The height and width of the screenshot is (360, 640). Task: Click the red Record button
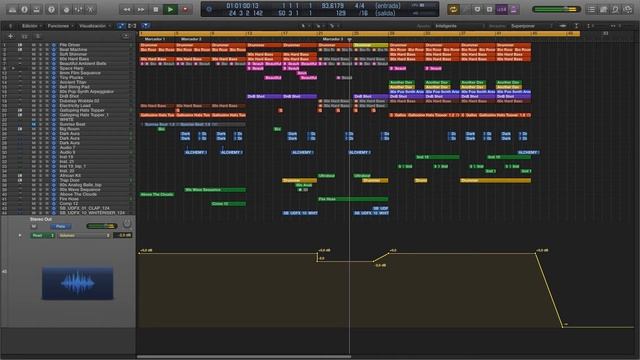[x=185, y=9]
